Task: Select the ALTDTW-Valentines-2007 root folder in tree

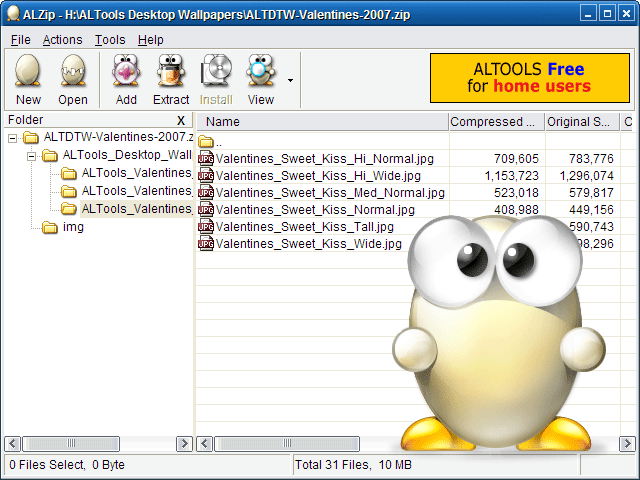Action: pyautogui.click(x=118, y=137)
